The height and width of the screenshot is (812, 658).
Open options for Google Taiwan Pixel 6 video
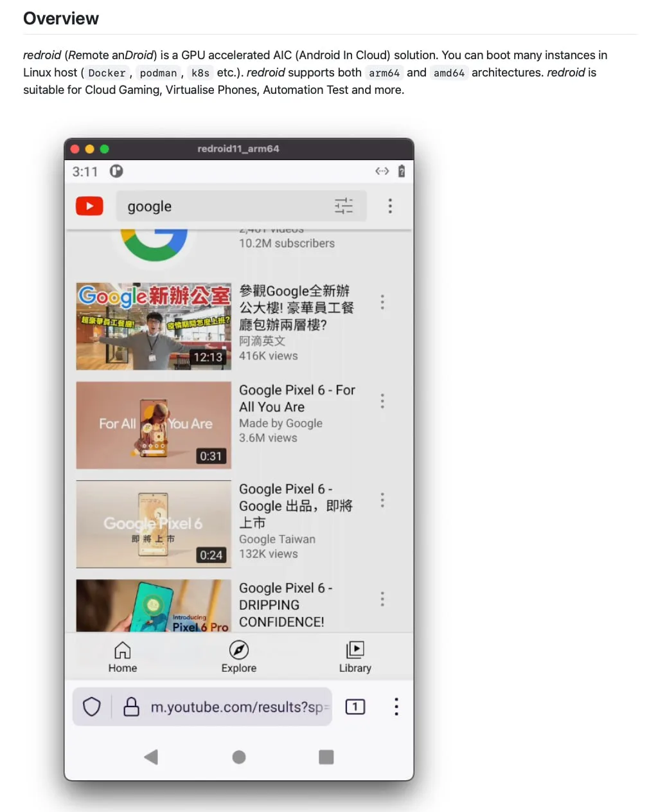(382, 500)
